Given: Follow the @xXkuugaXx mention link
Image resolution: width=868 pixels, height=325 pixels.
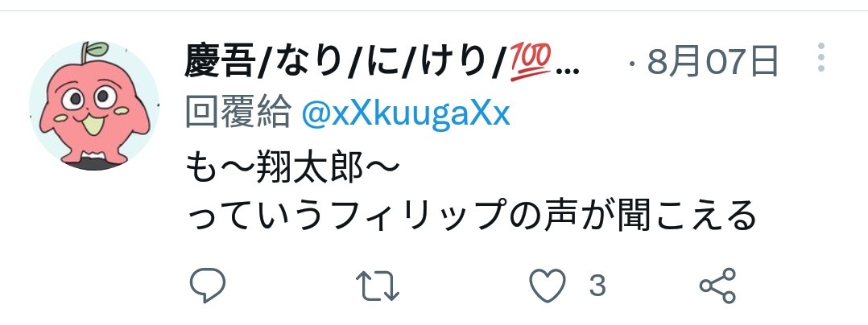Looking at the screenshot, I should (x=405, y=115).
